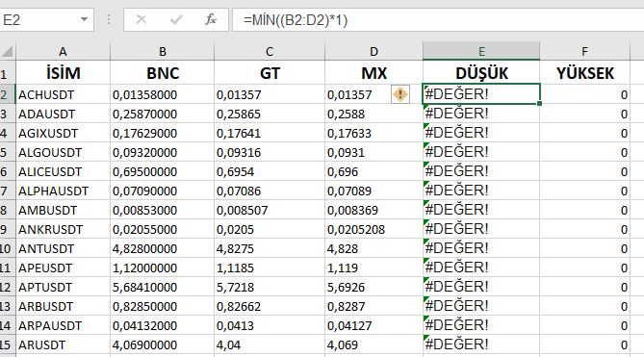Select column F header
Viewport: 644px width, 357px height.
pyautogui.click(x=584, y=52)
